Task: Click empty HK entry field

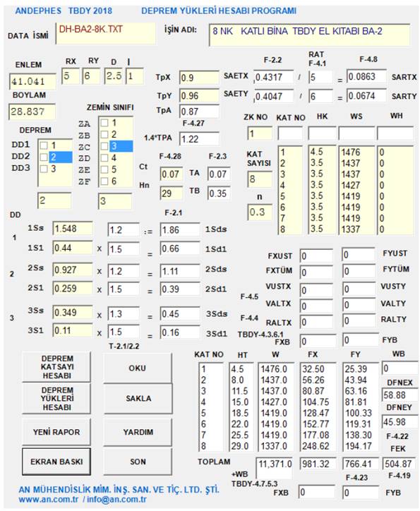Action: coord(322,133)
